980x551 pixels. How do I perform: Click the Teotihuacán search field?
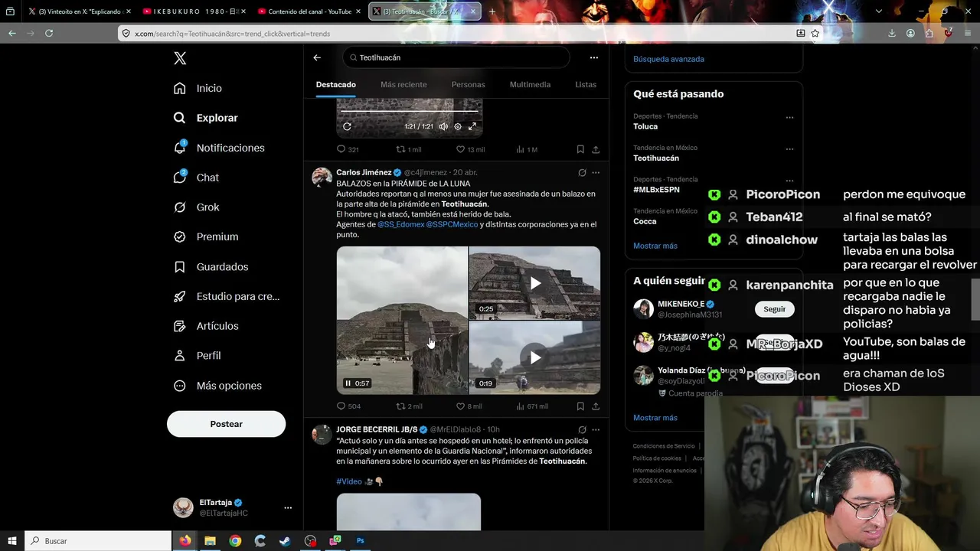coord(456,57)
